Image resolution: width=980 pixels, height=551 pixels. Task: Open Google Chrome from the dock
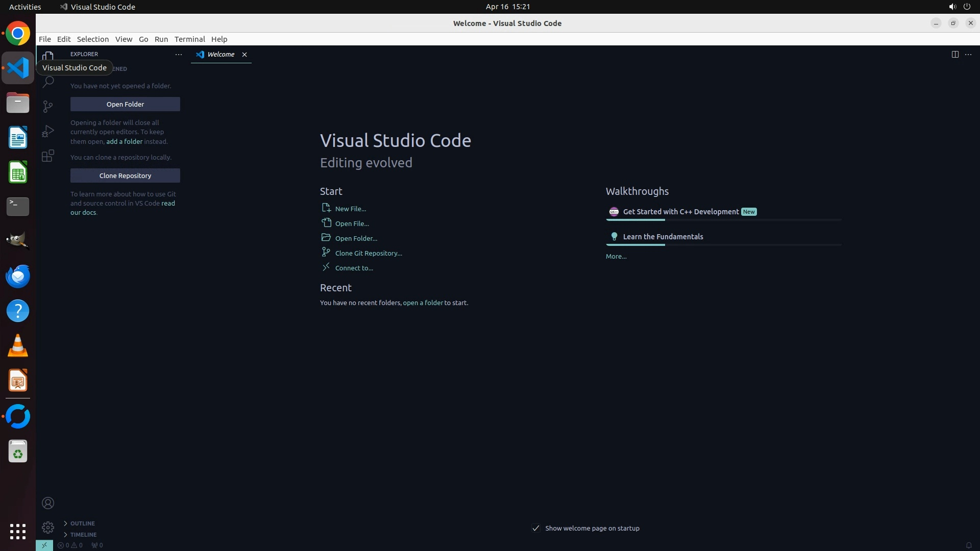(18, 34)
